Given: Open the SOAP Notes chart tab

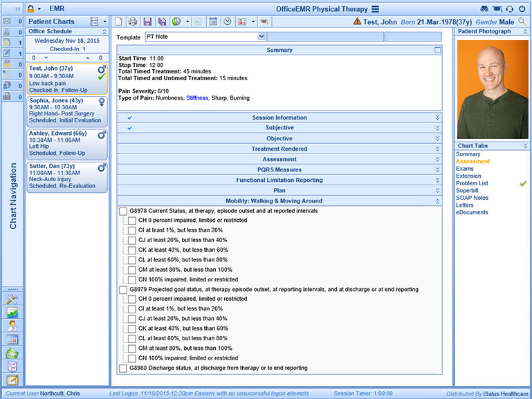Looking at the screenshot, I should (x=472, y=198).
